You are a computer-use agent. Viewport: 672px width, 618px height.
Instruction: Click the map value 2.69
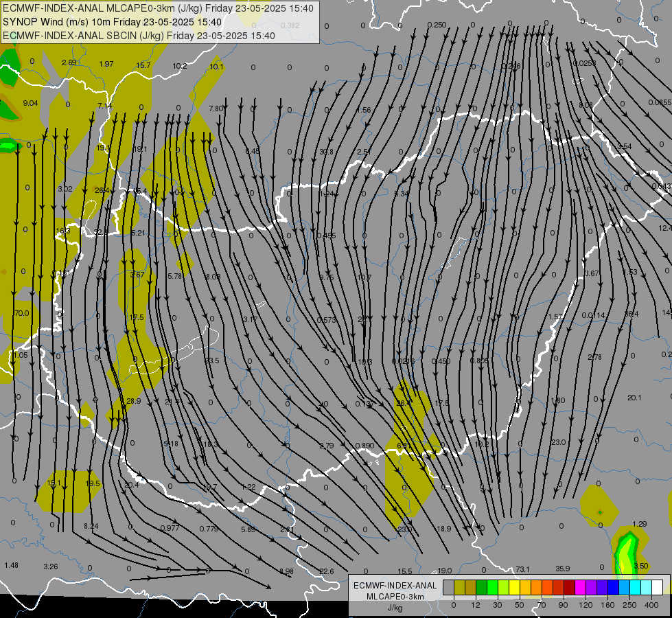pos(69,62)
